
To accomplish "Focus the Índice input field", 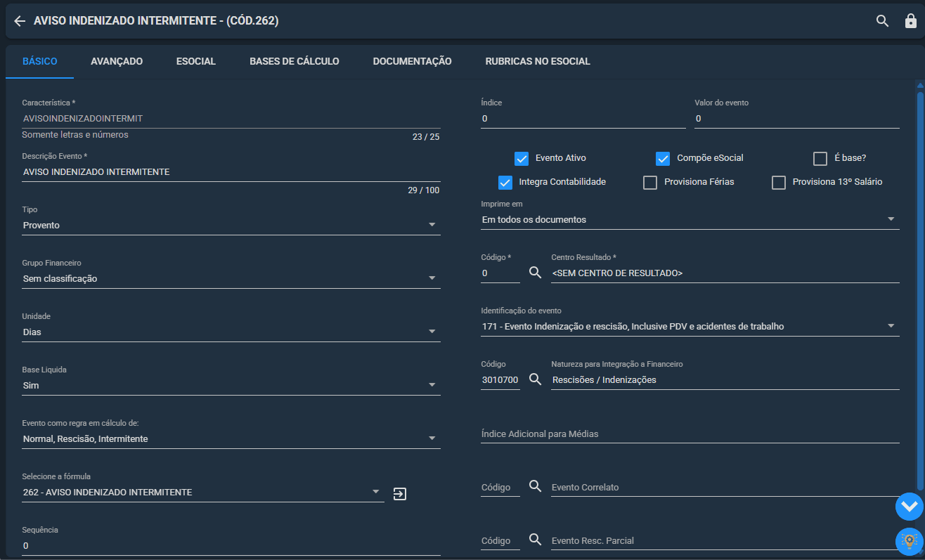I will tap(583, 119).
